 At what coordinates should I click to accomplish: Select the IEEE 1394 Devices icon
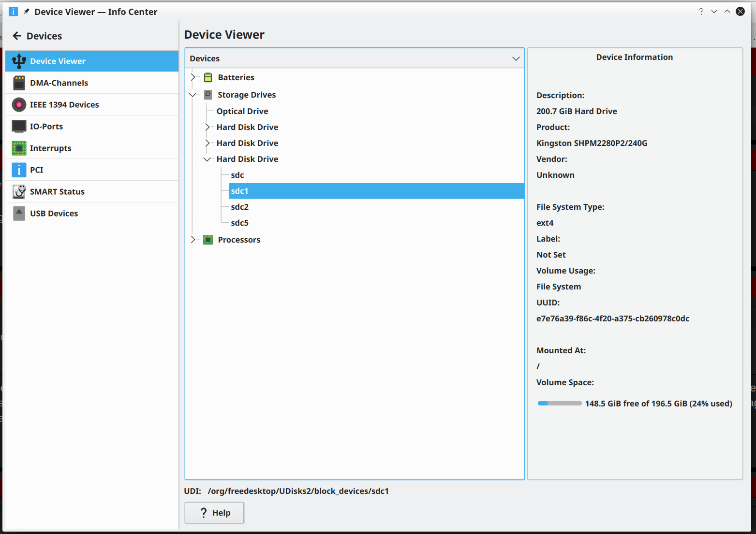tap(19, 105)
